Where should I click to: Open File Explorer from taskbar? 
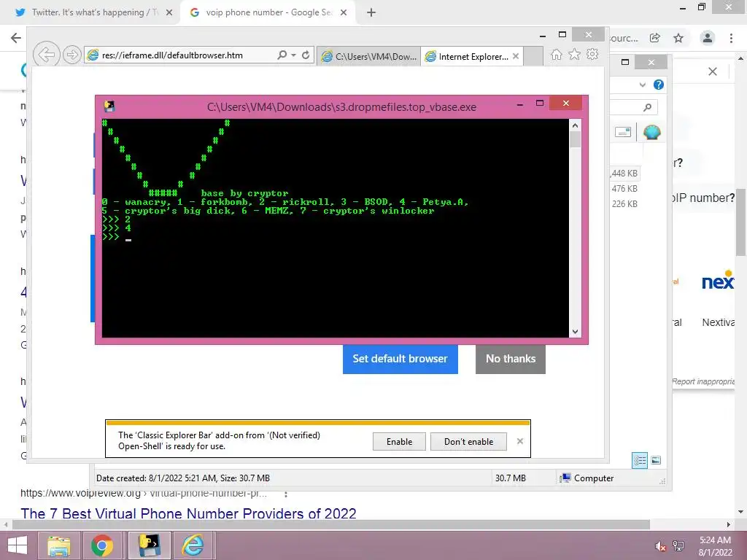[58, 545]
